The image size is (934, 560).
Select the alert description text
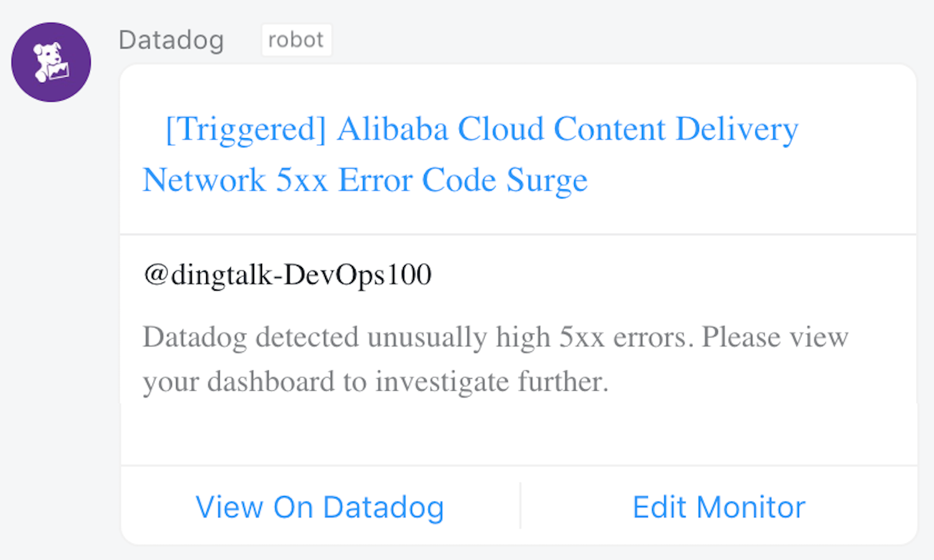tap(495, 359)
